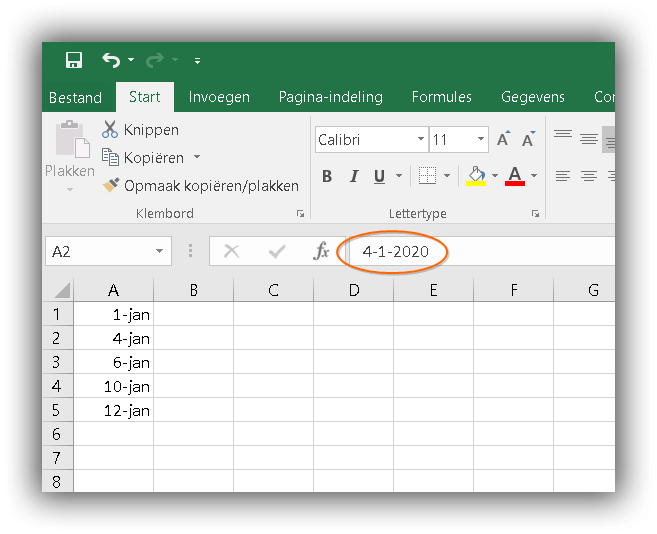Click the Plakken clipboard icon
Image resolution: width=657 pixels, height=534 pixels.
(x=72, y=139)
